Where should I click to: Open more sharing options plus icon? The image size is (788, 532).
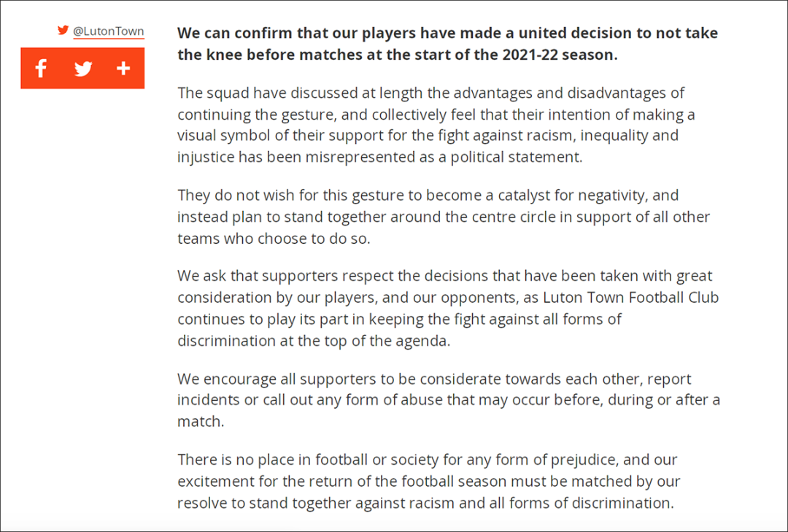pos(123,69)
